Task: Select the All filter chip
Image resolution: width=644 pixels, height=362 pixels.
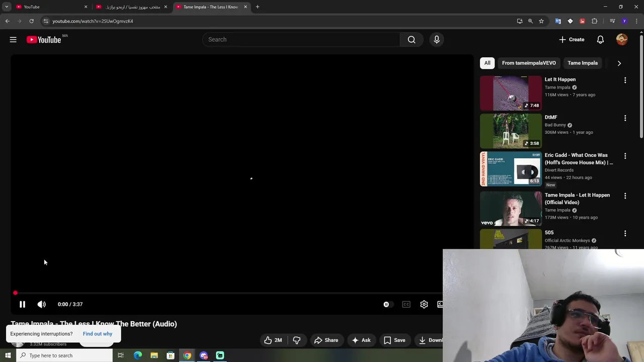Action: coord(487,63)
